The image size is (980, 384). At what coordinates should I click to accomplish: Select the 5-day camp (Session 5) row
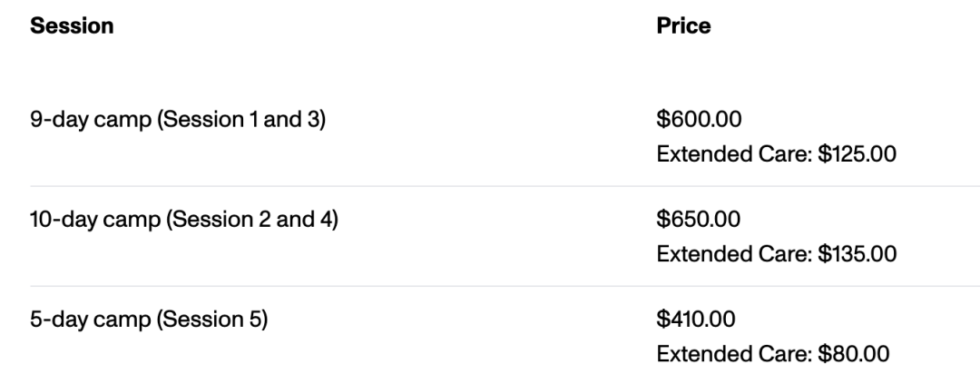click(505, 337)
